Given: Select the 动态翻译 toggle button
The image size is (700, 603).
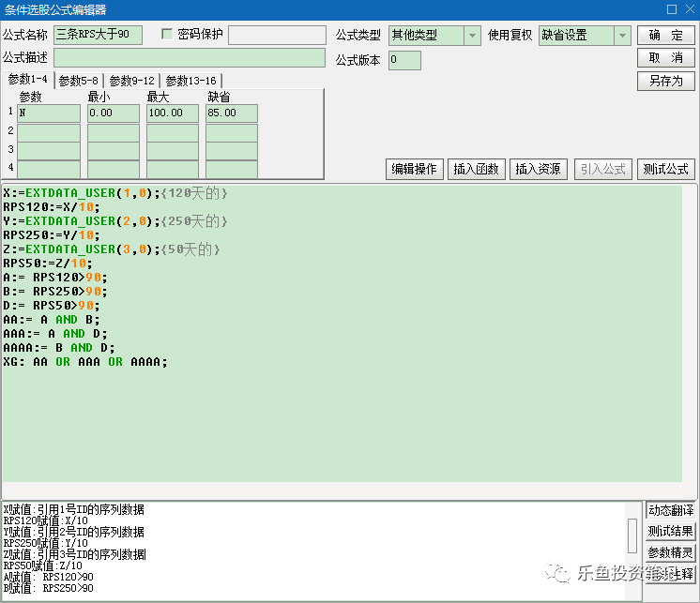Looking at the screenshot, I should point(671,510).
